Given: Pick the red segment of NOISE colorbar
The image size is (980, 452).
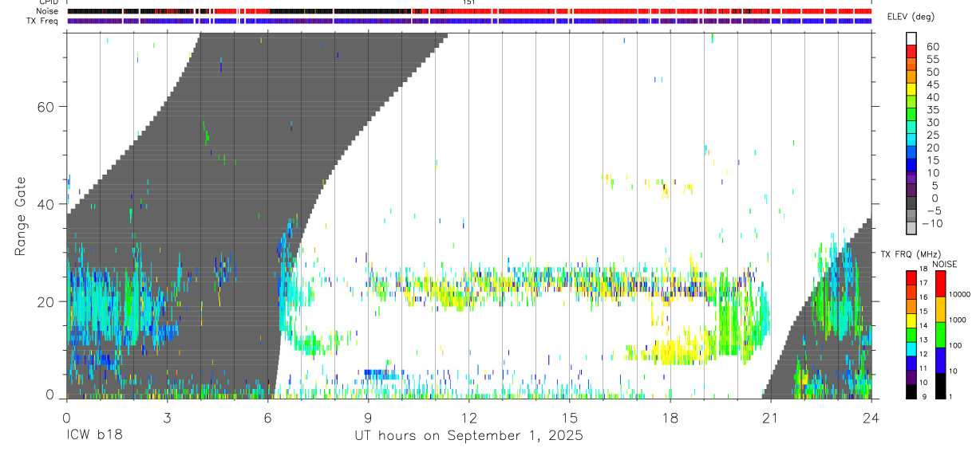Looking at the screenshot, I should click(x=939, y=283).
